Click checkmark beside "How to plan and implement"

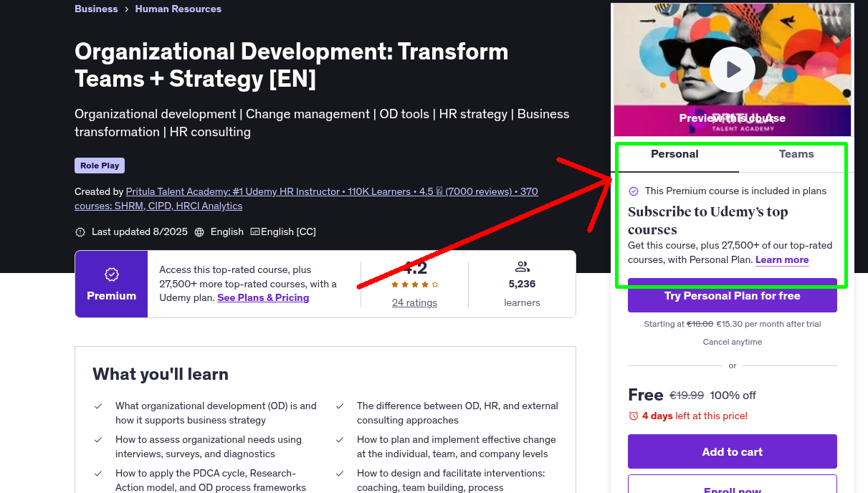point(340,440)
